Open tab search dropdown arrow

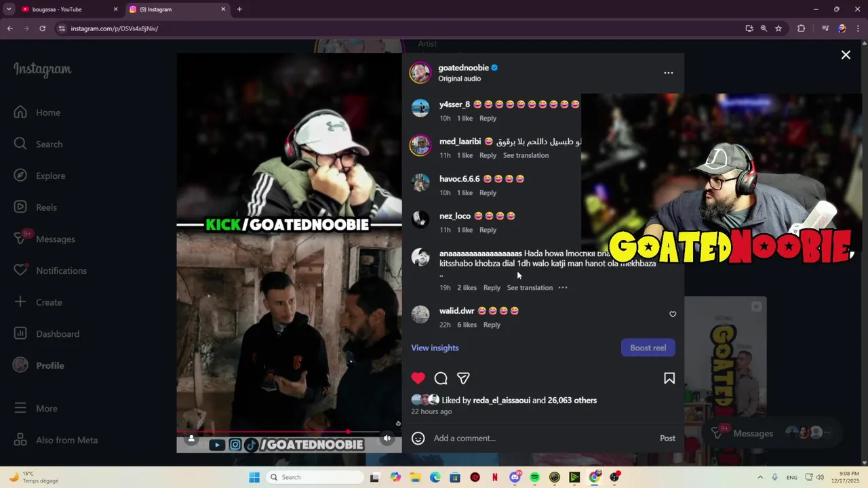[x=9, y=9]
